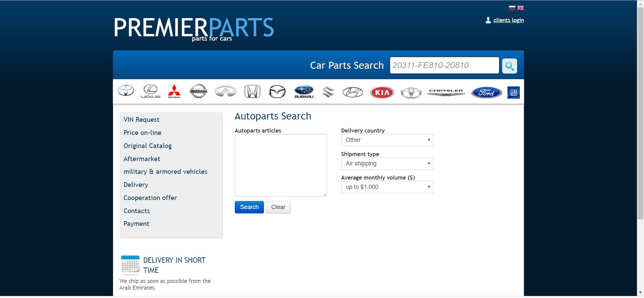Screen dimensions: 644x298
Task: Choose the Suzuki logo
Action: [328, 92]
